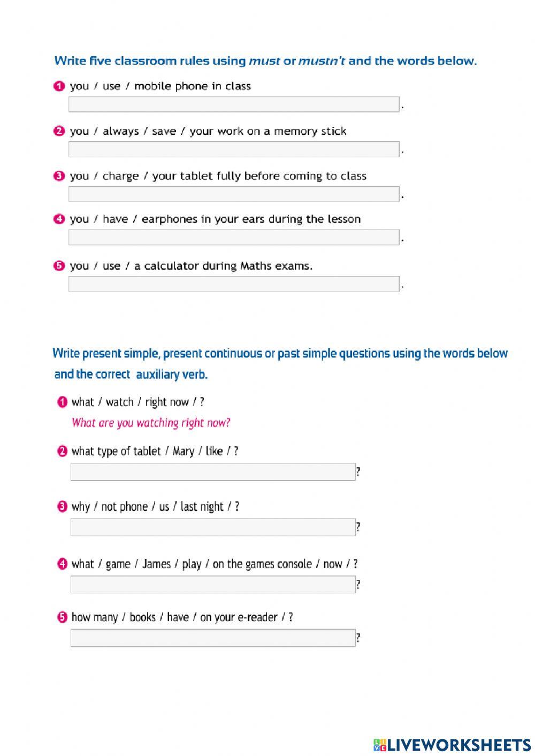Click the answer box for mobile phone rule
Image resolution: width=535 pixels, height=756 pixels.
point(234,104)
